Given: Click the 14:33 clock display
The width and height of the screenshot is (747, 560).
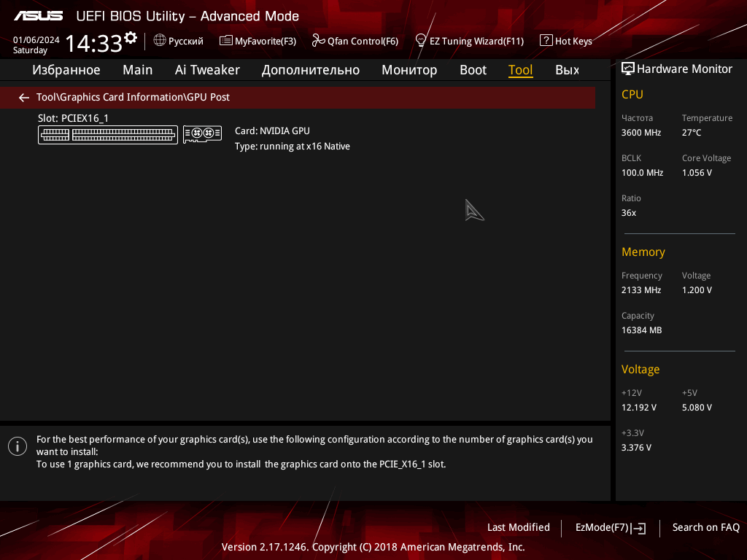Looking at the screenshot, I should pyautogui.click(x=94, y=43).
